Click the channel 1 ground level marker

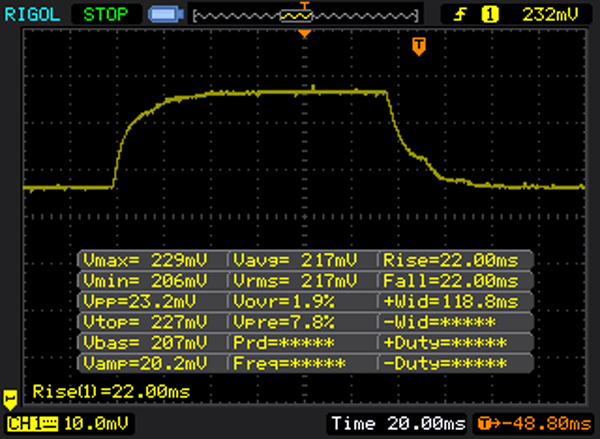pos(10,400)
